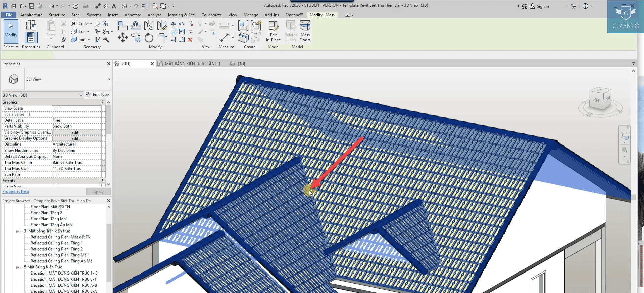This screenshot has width=644, height=293.
Task: Click Edit for Graphic Display Options
Action: pyautogui.click(x=77, y=138)
